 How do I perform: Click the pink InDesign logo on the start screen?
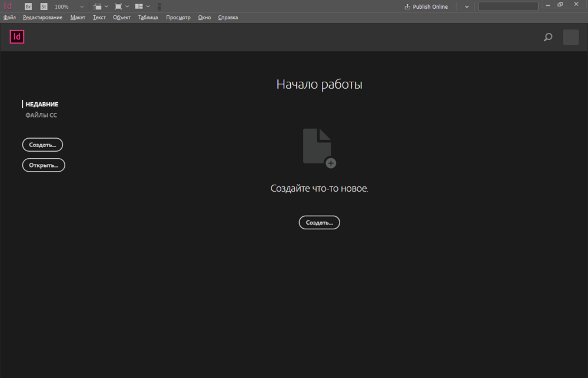click(17, 37)
